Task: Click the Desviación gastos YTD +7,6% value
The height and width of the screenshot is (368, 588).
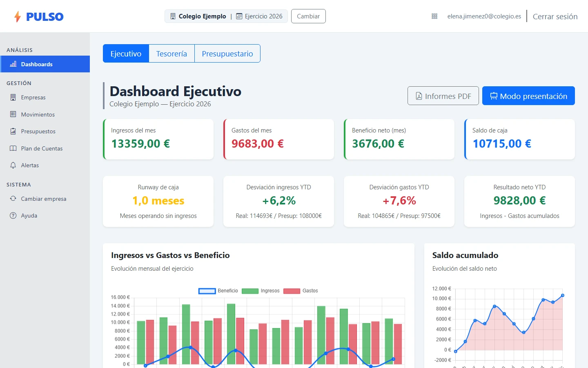Action: click(399, 201)
